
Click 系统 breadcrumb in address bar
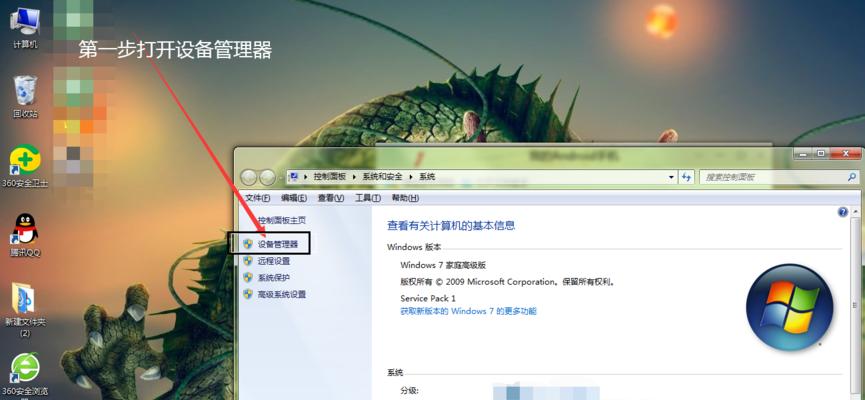428,177
